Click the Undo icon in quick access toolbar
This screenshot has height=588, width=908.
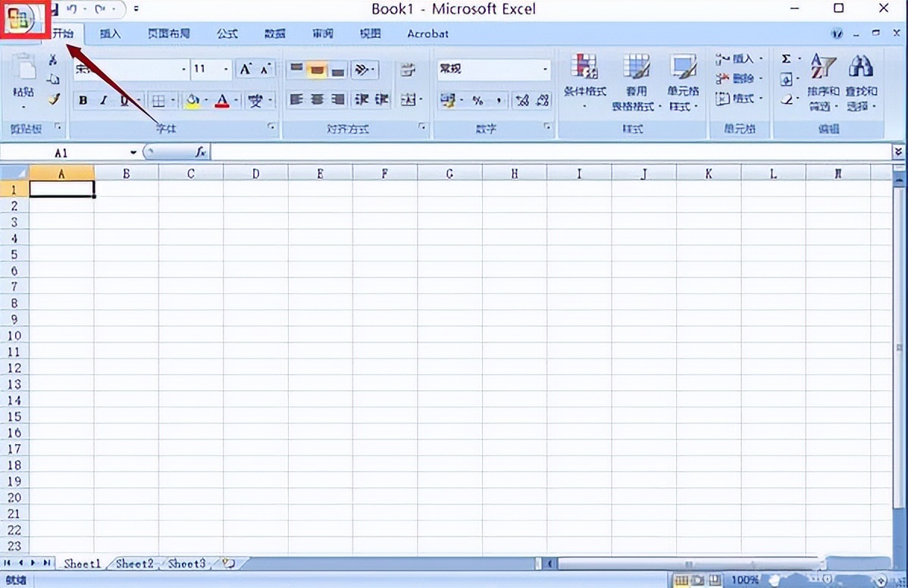point(72,9)
